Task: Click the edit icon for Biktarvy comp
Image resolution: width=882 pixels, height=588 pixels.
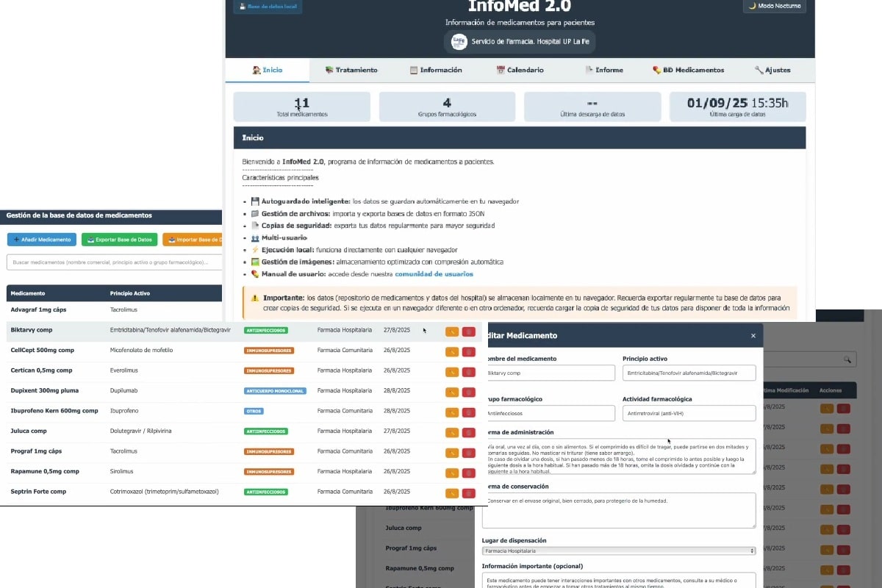Action: coord(451,331)
